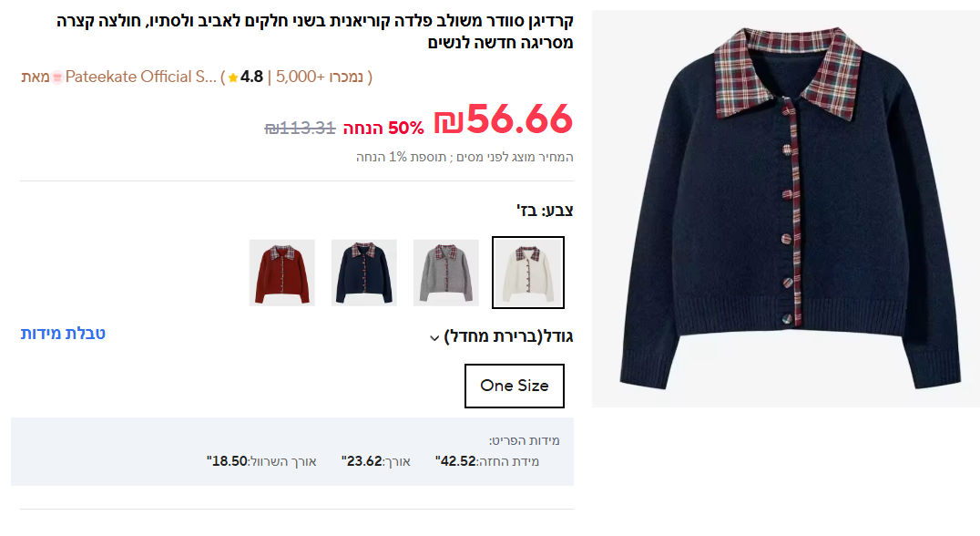Screen dimensions: 980x536
Task: Click the 5,000+ sold count text
Action: click(x=320, y=77)
